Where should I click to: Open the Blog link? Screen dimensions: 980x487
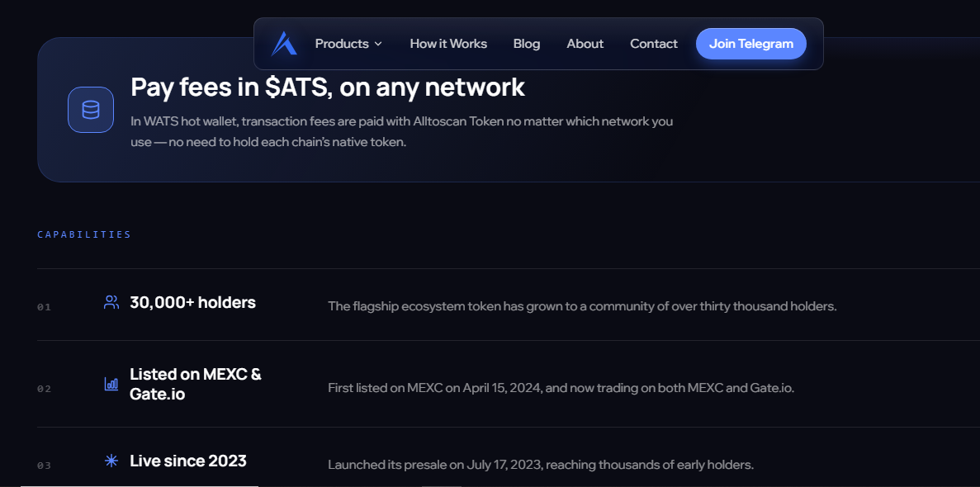pyautogui.click(x=526, y=44)
